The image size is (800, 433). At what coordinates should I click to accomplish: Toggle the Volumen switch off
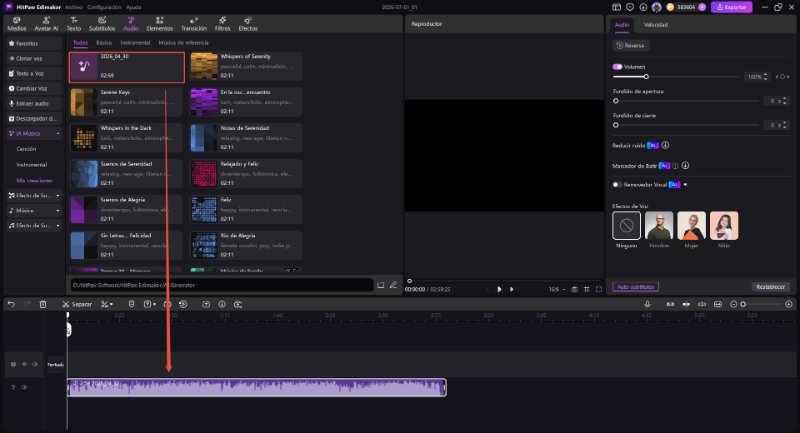tap(617, 67)
